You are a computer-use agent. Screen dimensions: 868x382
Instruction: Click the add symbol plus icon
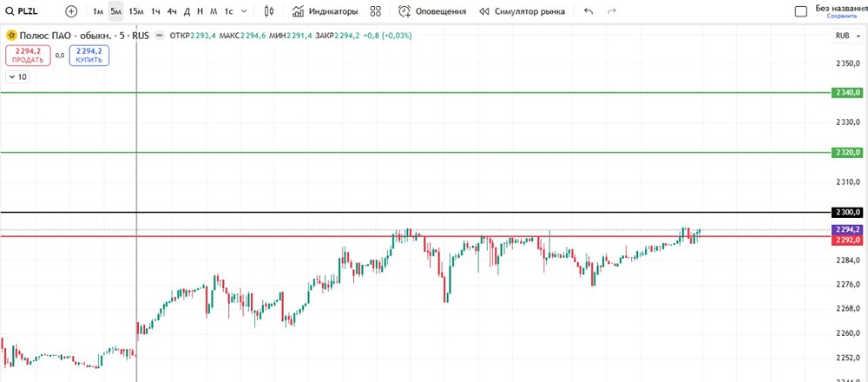click(x=71, y=11)
